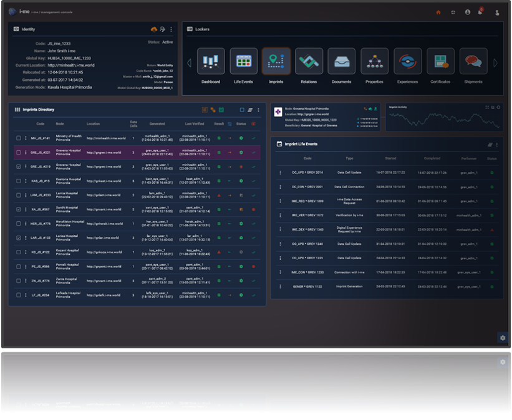
Task: Open the Identity panel three-dot menu
Action: (171, 29)
